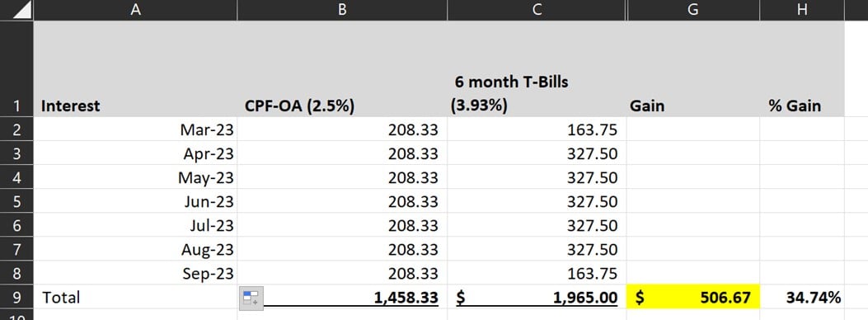Select column H header

tap(802, 10)
